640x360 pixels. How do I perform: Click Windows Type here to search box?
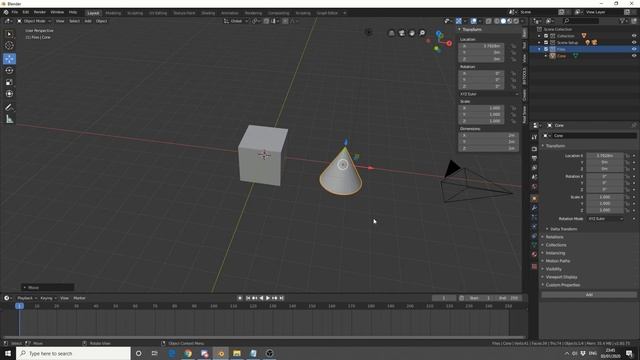click(73, 353)
